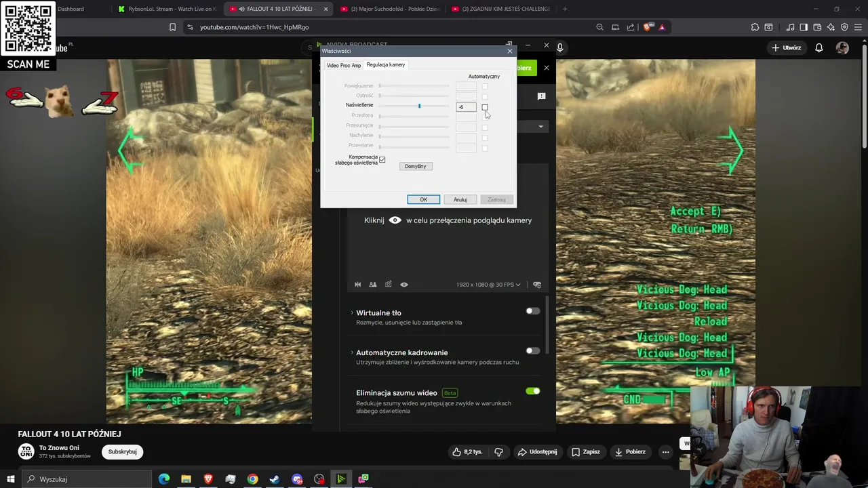Click the Wyszukaj taskbar search box
Viewport: 868px width, 488px height.
(x=87, y=479)
